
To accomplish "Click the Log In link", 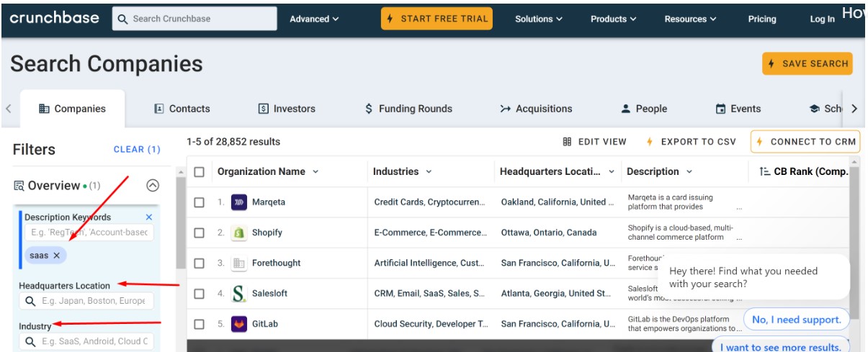I will [x=822, y=19].
